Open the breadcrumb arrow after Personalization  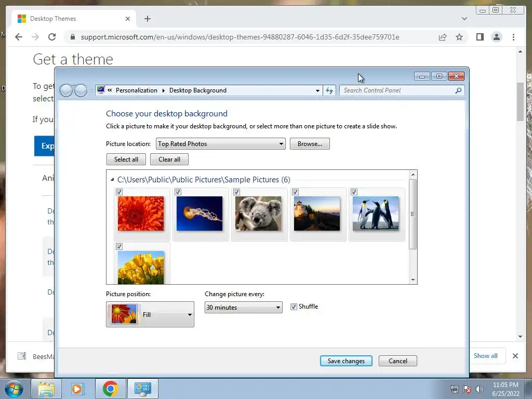[163, 90]
